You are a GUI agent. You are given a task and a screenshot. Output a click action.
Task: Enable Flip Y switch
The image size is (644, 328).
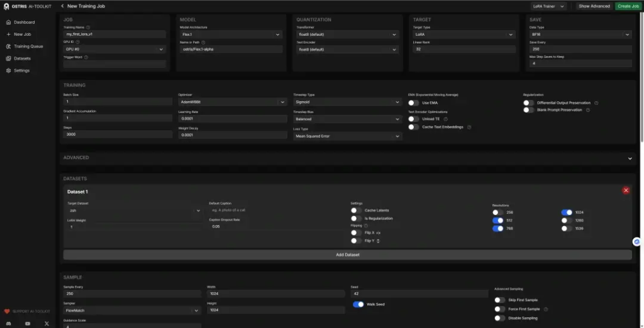pyautogui.click(x=356, y=241)
